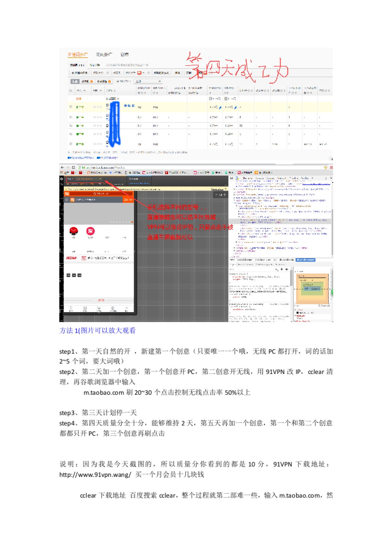Open the DevTools Network tab
The width and height of the screenshot is (392, 555).
pos(282,178)
